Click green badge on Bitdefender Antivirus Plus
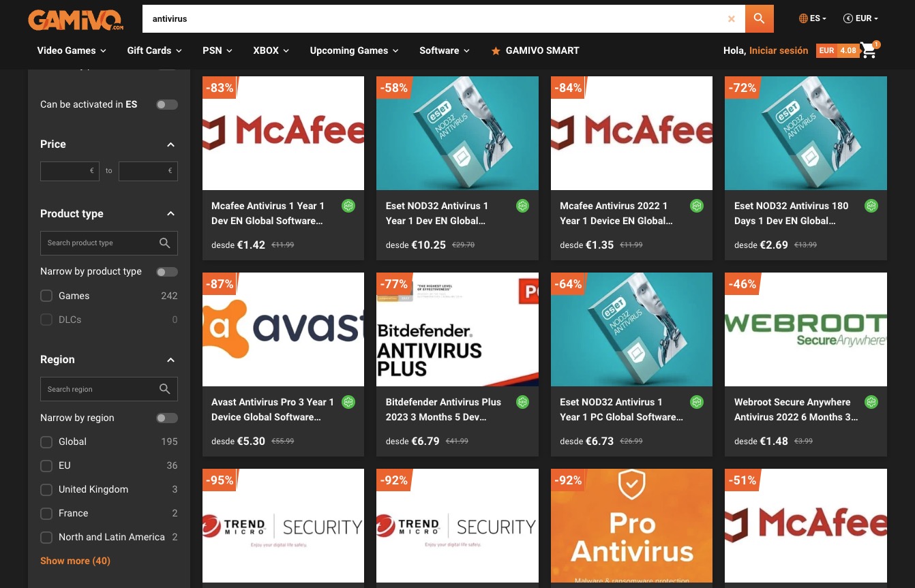915x588 pixels. tap(522, 402)
